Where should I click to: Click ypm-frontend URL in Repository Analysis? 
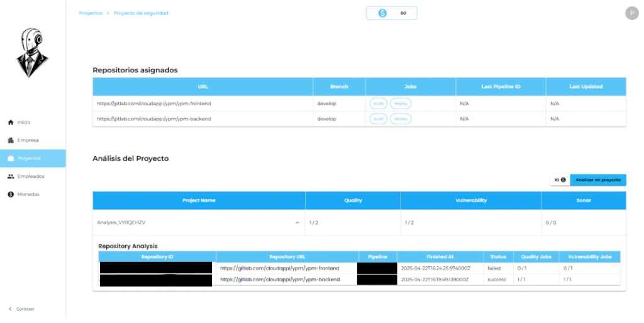click(279, 268)
